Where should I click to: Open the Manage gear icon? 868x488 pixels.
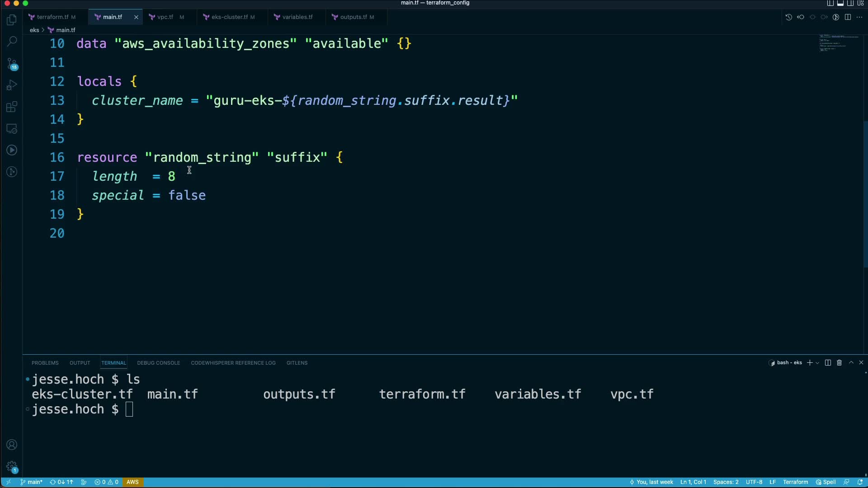[x=12, y=466]
